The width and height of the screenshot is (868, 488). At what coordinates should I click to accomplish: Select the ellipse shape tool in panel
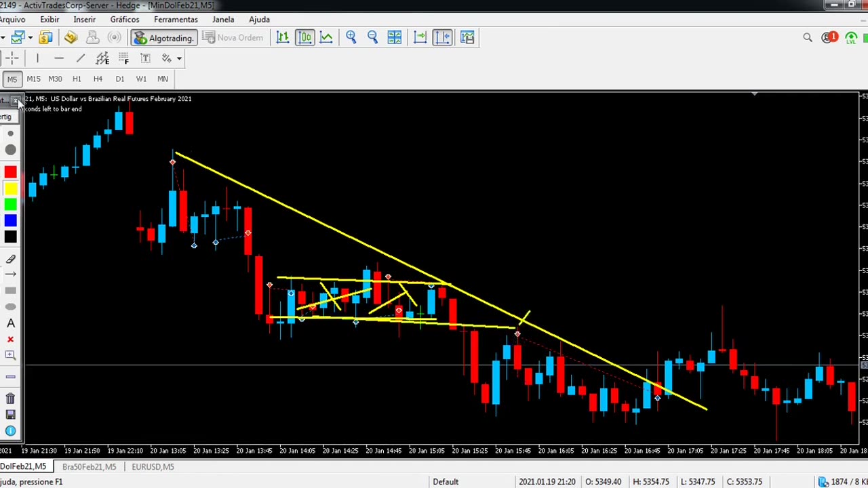(x=10, y=307)
